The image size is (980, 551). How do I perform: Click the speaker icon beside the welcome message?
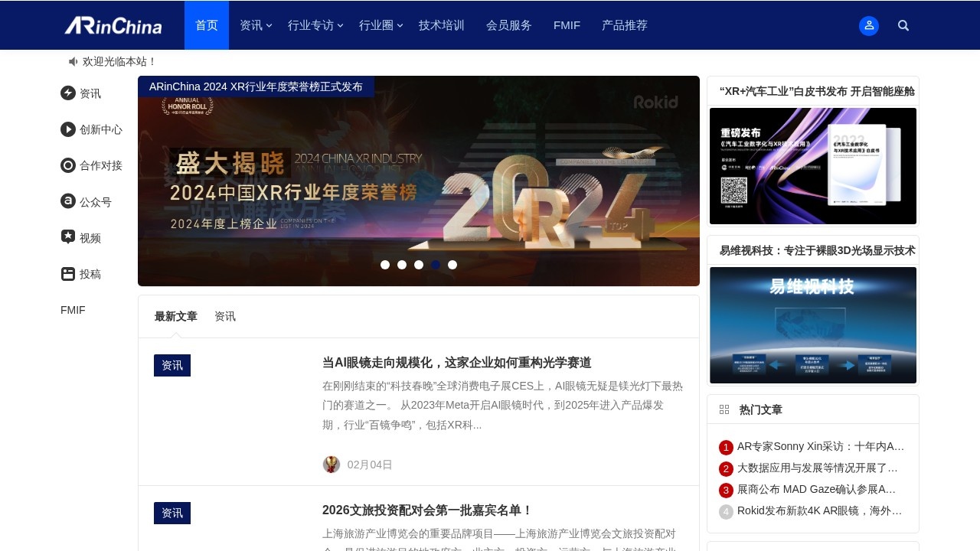click(x=73, y=61)
